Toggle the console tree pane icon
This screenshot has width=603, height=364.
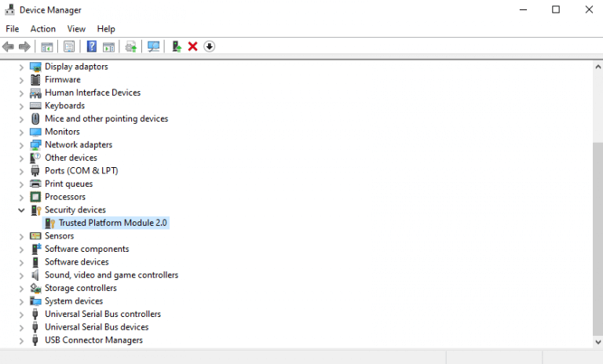(47, 47)
